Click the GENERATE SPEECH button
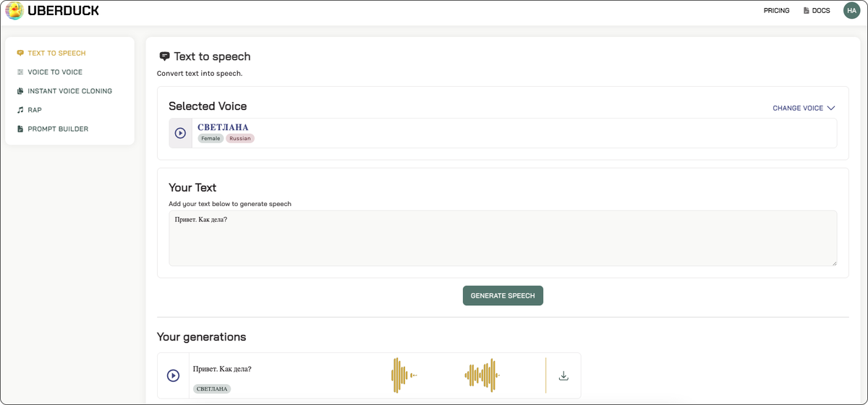 [x=503, y=296]
